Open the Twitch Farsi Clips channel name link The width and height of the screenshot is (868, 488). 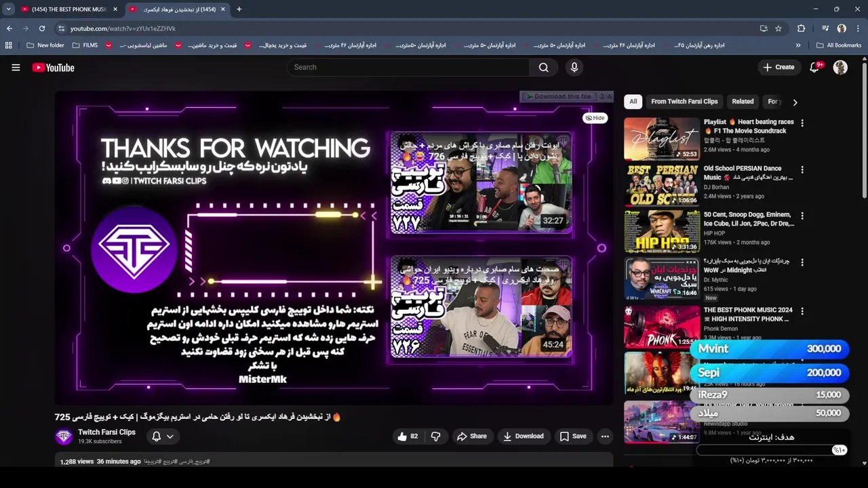coord(106,432)
